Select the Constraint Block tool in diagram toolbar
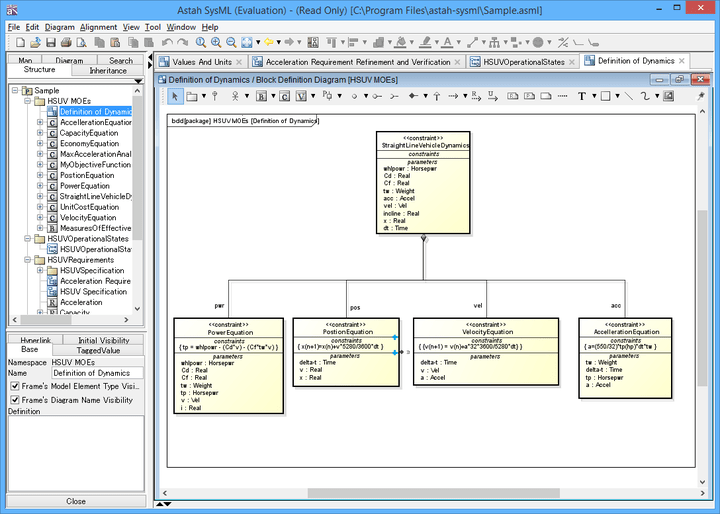 coord(285,96)
